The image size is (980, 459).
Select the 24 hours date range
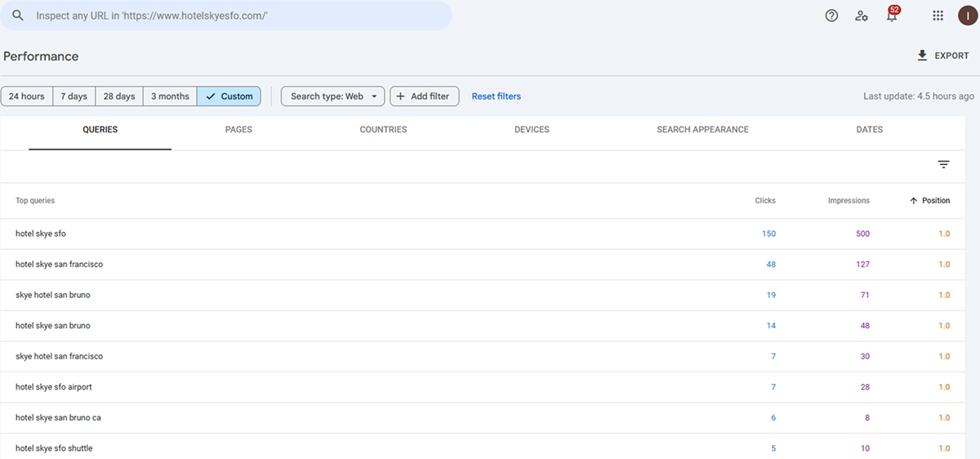click(x=27, y=96)
